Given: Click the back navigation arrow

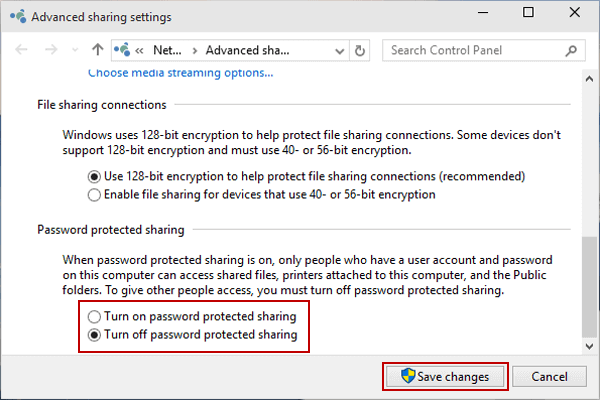Looking at the screenshot, I should pos(22,50).
